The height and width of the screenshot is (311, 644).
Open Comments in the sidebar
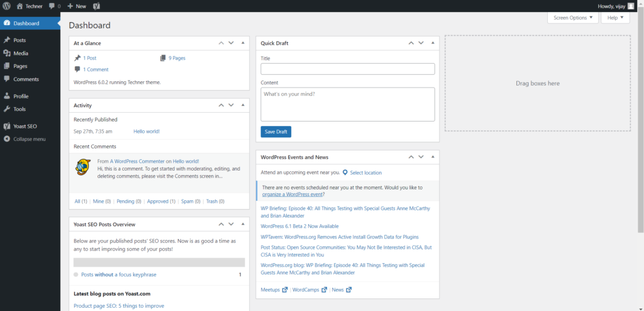tap(30, 79)
